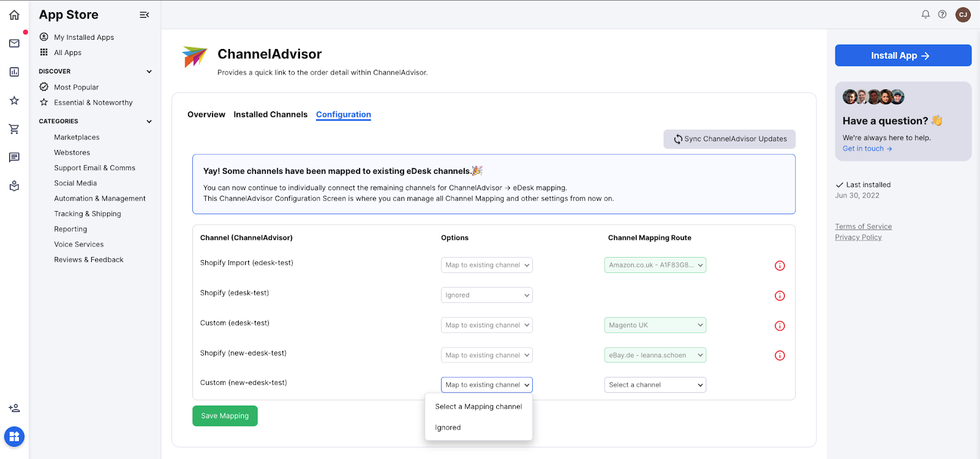This screenshot has height=459, width=980.
Task: Open Reviews & Feedback category
Action: [89, 260]
